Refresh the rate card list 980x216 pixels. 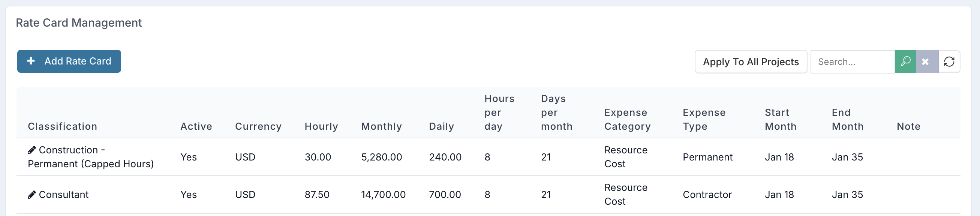[949, 61]
